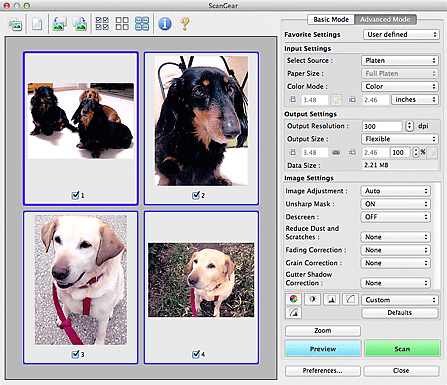Click the Output Resolution stepper arrows

coord(409,126)
